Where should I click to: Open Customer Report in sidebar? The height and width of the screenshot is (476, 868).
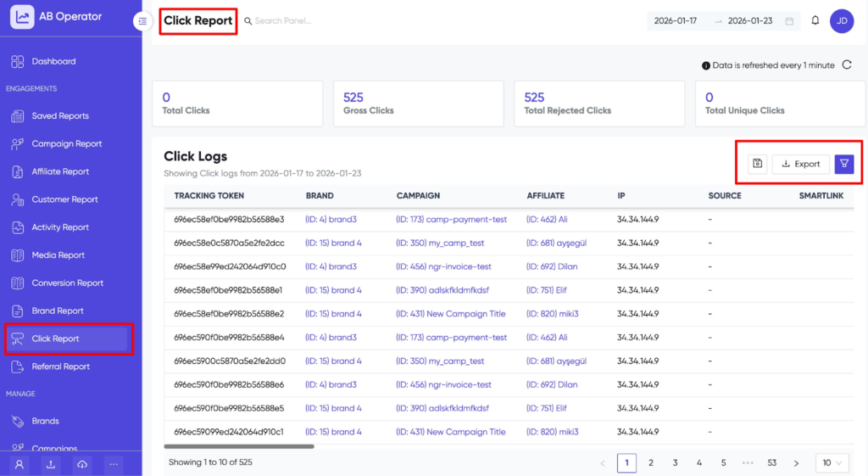[x=66, y=199]
